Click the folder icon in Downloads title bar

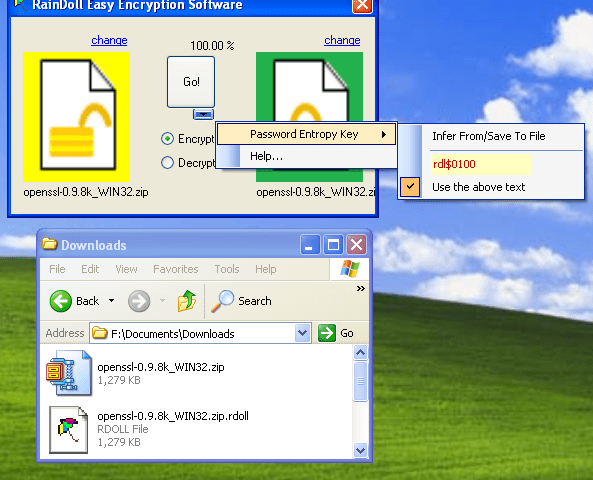tap(50, 244)
